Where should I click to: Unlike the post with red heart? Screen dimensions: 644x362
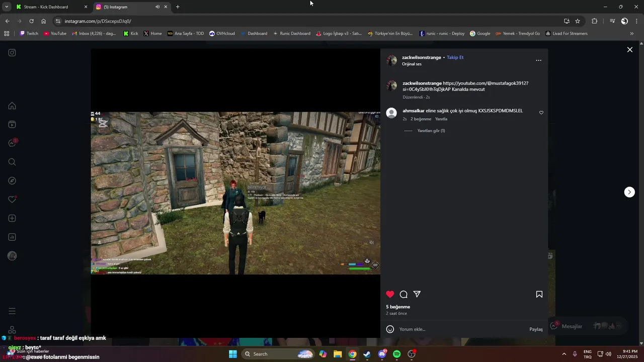390,294
